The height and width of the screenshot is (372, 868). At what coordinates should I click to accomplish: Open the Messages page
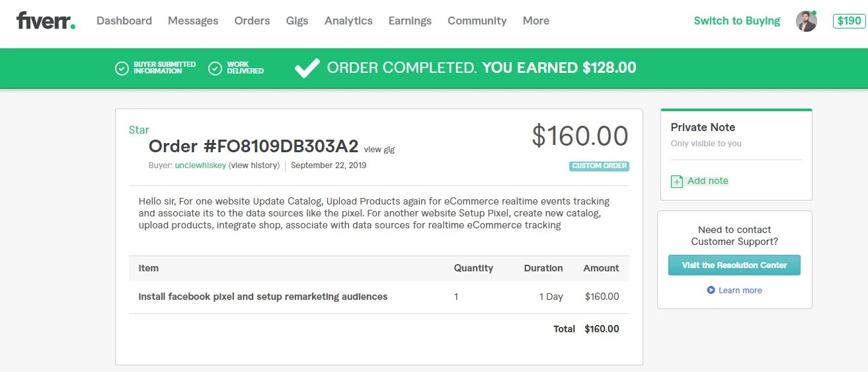tap(193, 21)
